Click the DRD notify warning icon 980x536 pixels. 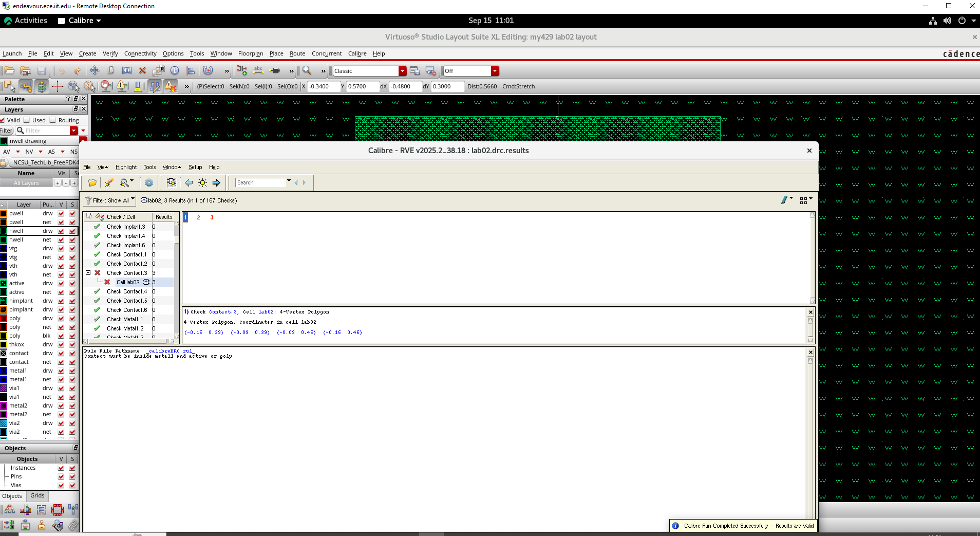122,86
